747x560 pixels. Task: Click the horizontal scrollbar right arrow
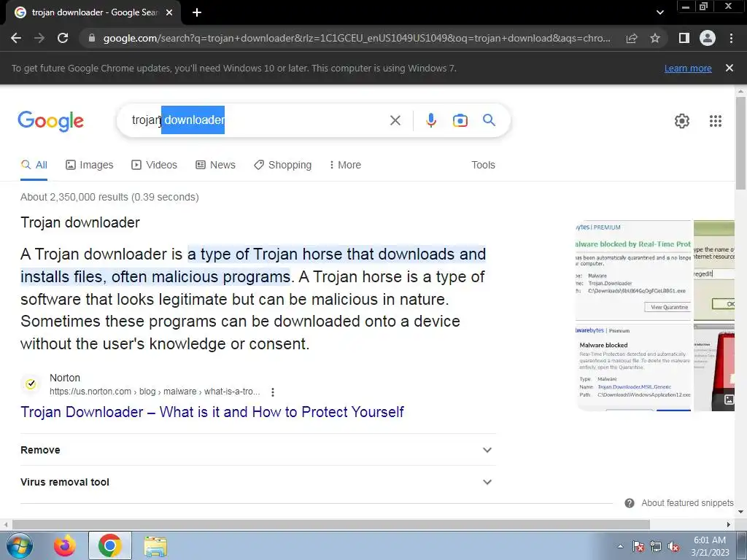click(729, 524)
